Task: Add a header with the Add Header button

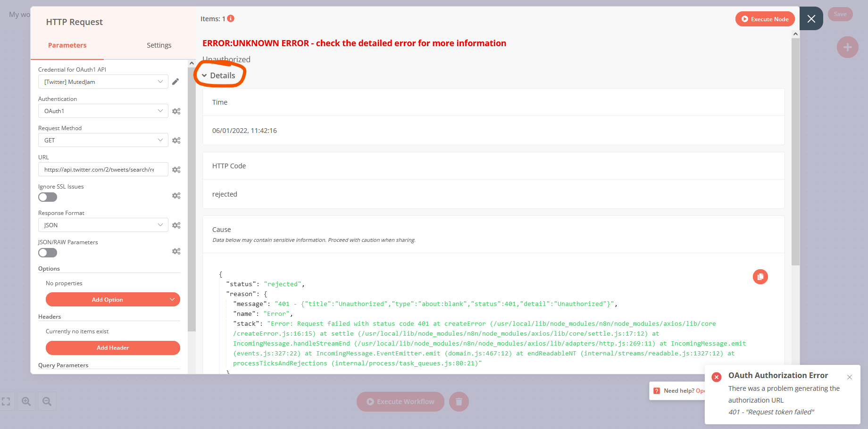Action: coord(112,347)
